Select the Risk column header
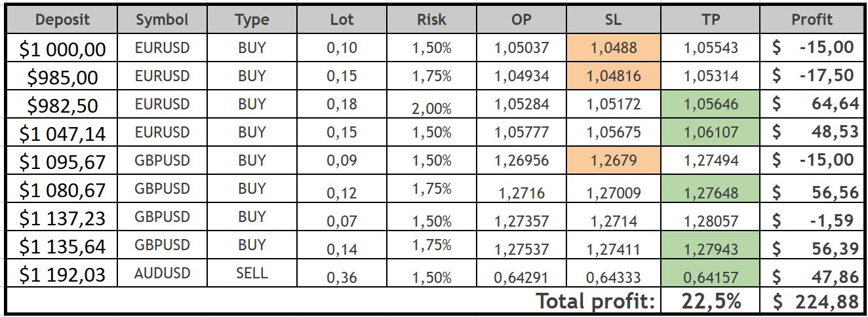 pos(431,20)
